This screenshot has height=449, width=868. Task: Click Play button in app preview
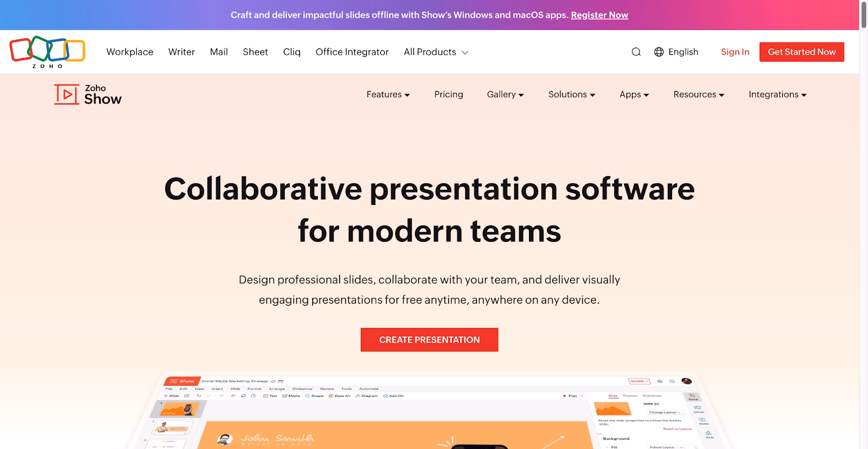pyautogui.click(x=572, y=396)
